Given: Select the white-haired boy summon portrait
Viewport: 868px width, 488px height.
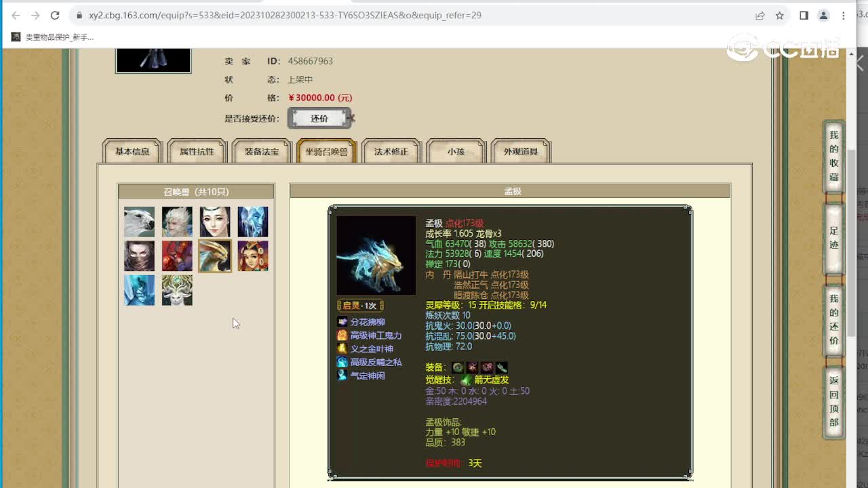Looking at the screenshot, I should pos(177,222).
